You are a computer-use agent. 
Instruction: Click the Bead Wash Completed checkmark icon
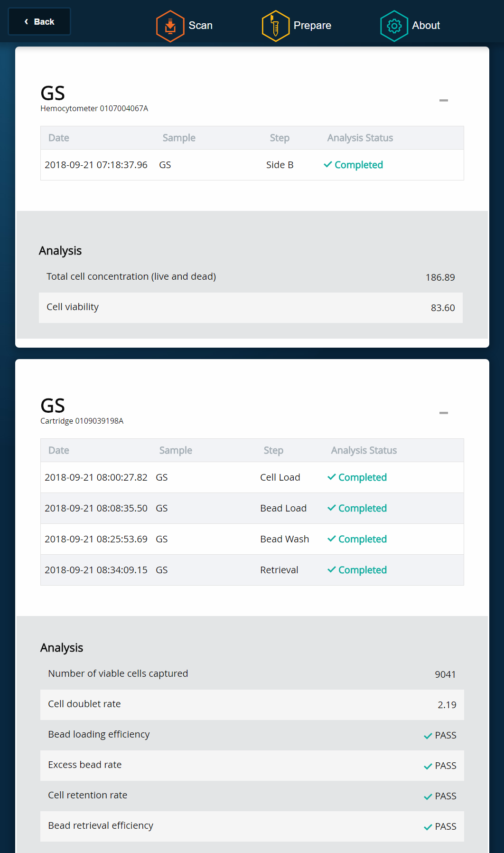tap(331, 539)
